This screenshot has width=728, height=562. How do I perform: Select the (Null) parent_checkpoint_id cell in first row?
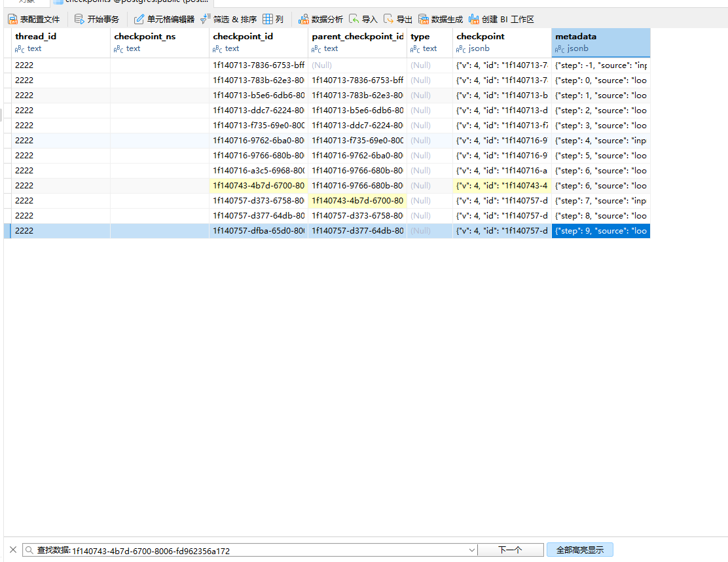pos(357,65)
